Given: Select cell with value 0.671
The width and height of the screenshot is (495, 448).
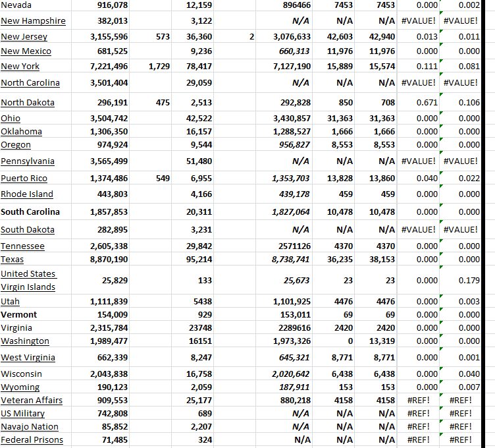Looking at the screenshot, I should click(418, 103).
